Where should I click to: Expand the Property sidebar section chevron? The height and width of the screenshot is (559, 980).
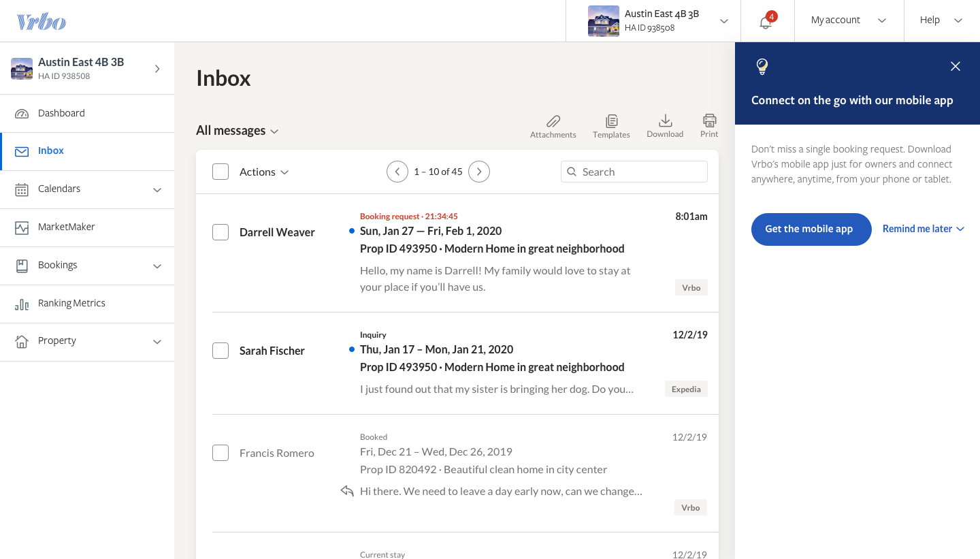157,342
